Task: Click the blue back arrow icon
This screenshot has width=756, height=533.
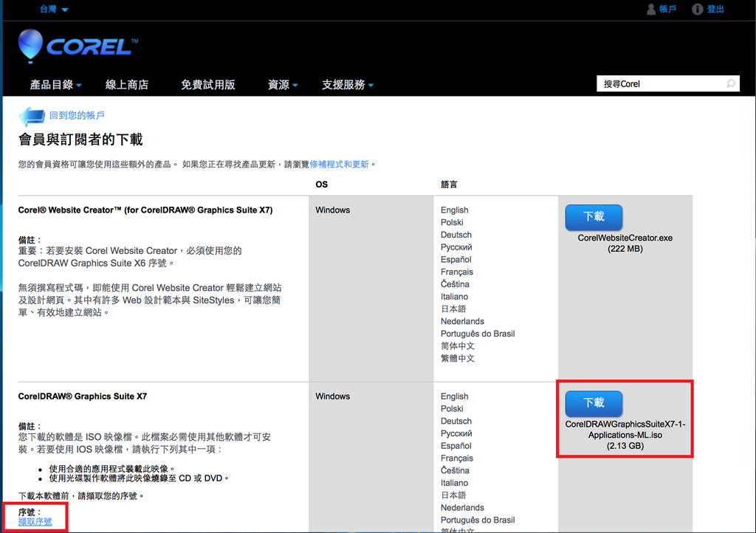Action: coord(32,116)
